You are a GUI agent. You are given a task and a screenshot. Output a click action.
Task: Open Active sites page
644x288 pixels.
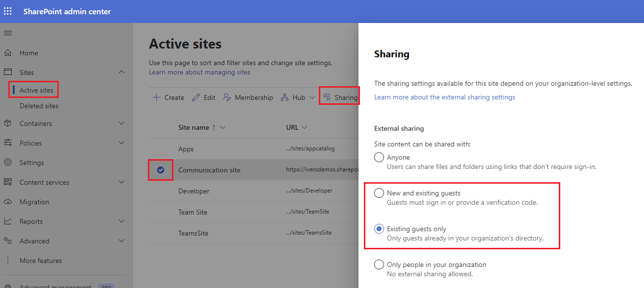click(x=36, y=90)
